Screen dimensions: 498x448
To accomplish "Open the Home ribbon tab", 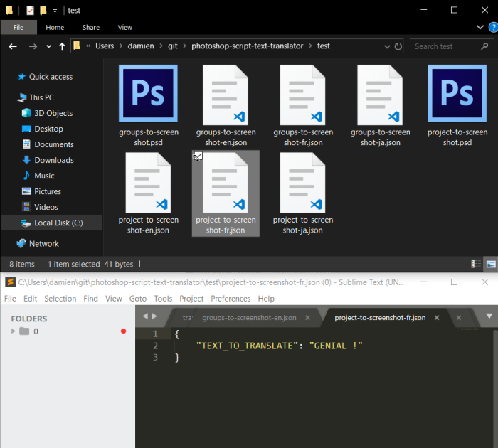I will point(55,27).
